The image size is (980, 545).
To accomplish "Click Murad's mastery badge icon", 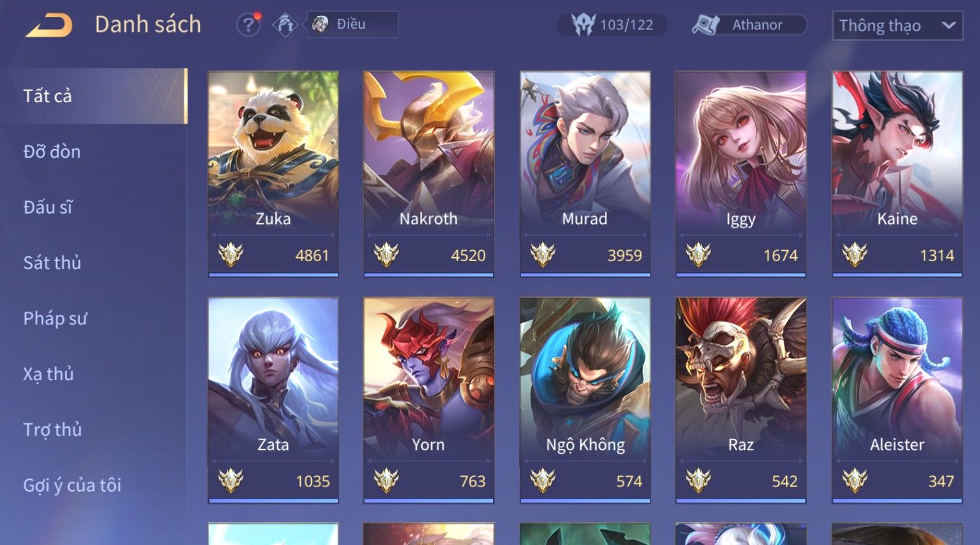I will [x=542, y=255].
